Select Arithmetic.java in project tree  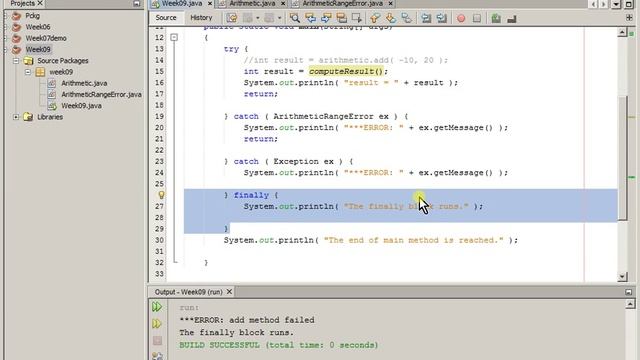click(84, 83)
